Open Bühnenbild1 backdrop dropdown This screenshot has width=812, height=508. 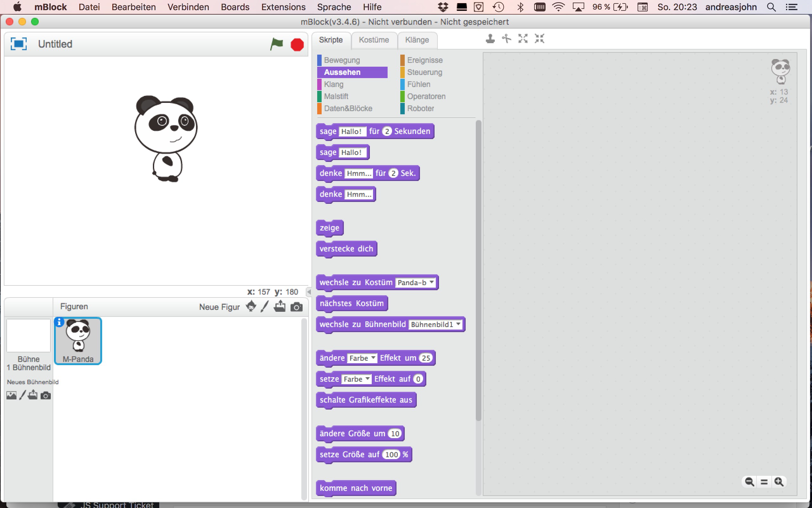[435, 324]
